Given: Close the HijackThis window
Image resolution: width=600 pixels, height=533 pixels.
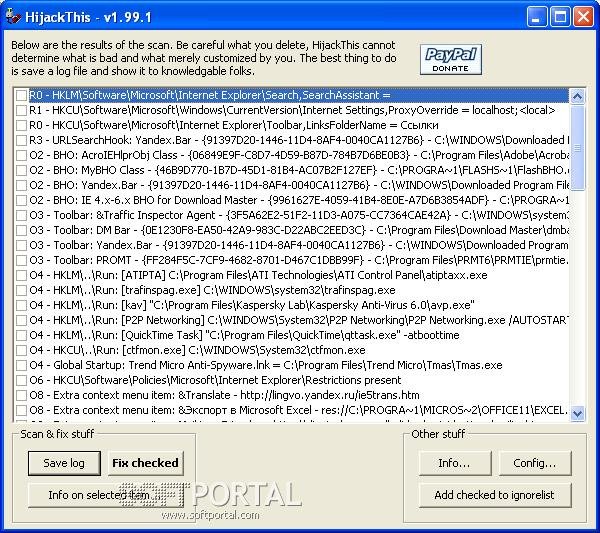Looking at the screenshot, I should (584, 17).
